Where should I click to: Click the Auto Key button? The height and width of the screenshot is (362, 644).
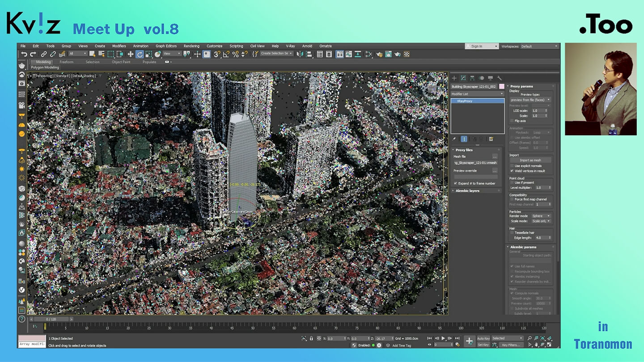click(x=483, y=338)
